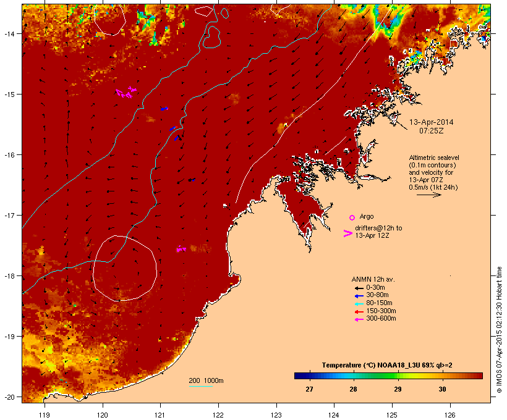Screen dimensions: 507x420
Task: Click the '150-300m' depth label
Action: click(x=381, y=311)
